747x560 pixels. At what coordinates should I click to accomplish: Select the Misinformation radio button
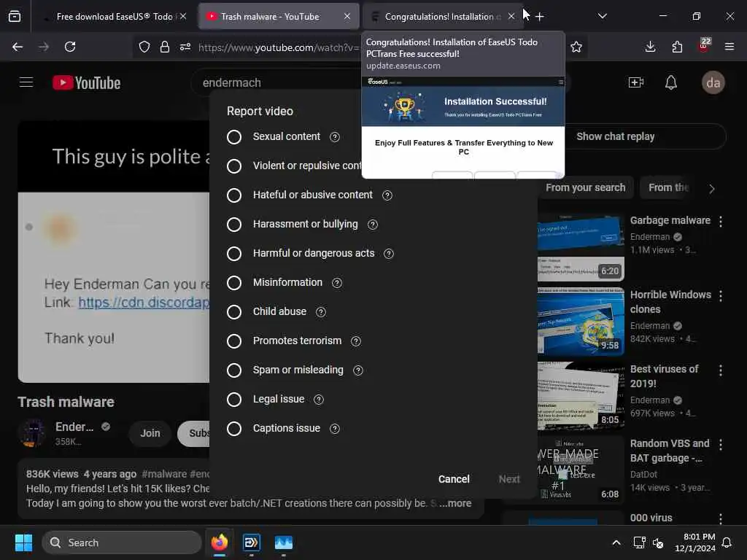tap(234, 283)
